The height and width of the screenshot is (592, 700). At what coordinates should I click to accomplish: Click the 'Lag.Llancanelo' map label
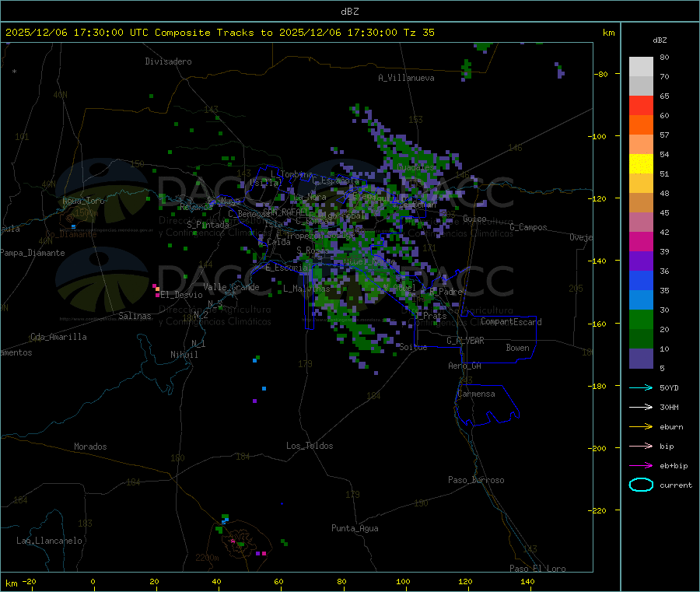pos(49,541)
